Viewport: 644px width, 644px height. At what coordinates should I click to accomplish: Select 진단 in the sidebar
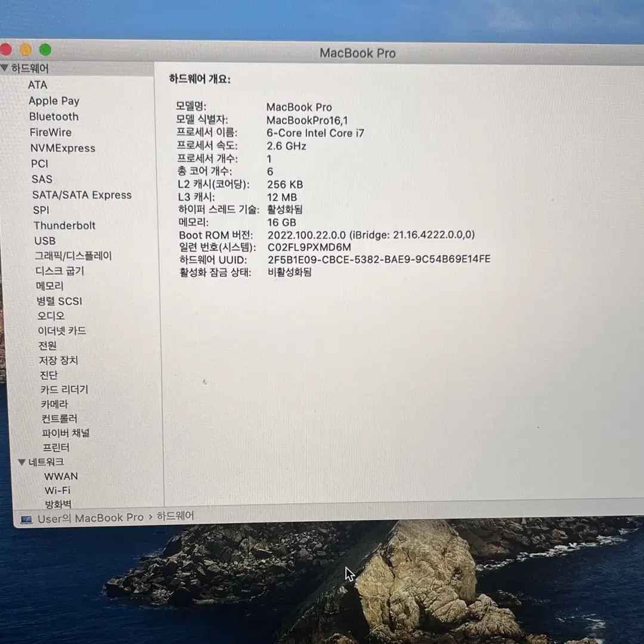pyautogui.click(x=48, y=375)
